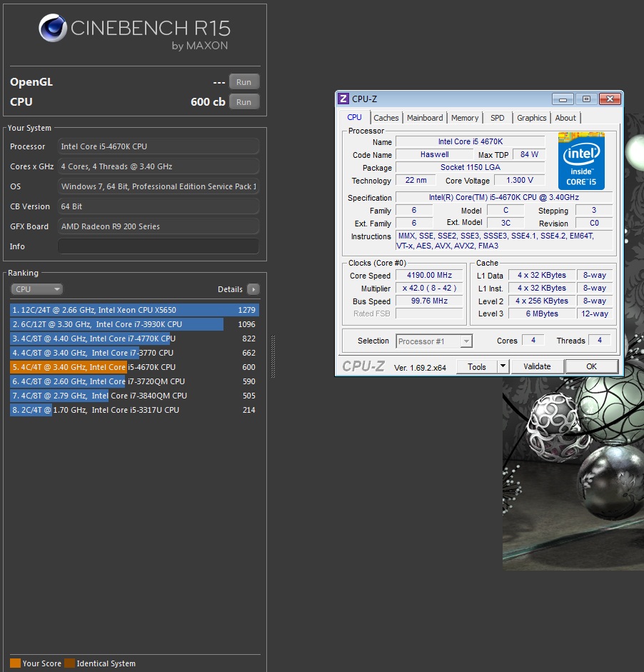Minimize the CPU-Z window
This screenshot has width=644, height=672.
pos(563,99)
